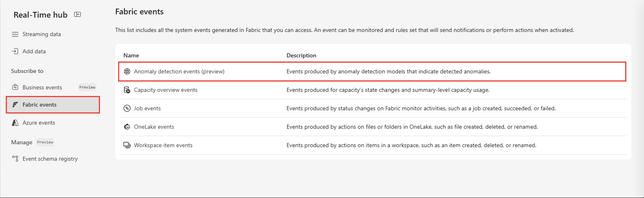644x198 pixels.
Task: Click the Capacity overview events row icon
Action: (127, 90)
